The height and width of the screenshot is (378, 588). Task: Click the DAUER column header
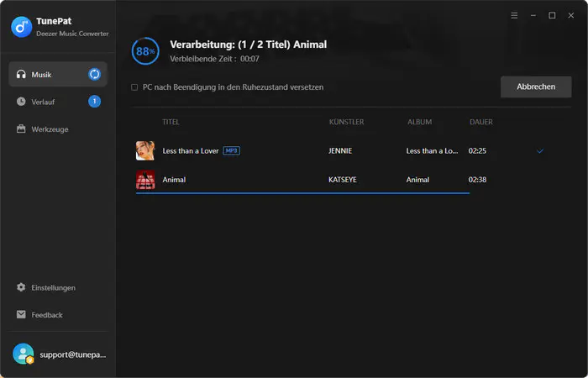[481, 122]
